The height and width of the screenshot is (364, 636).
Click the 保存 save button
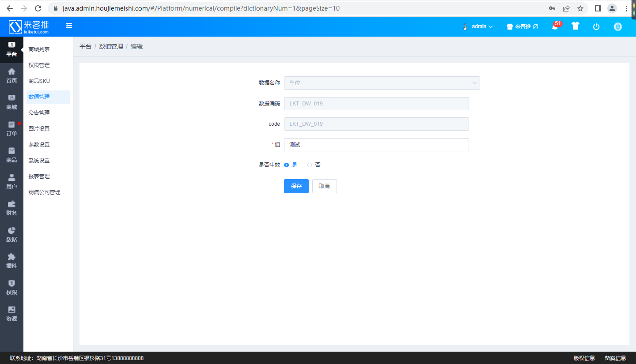296,186
